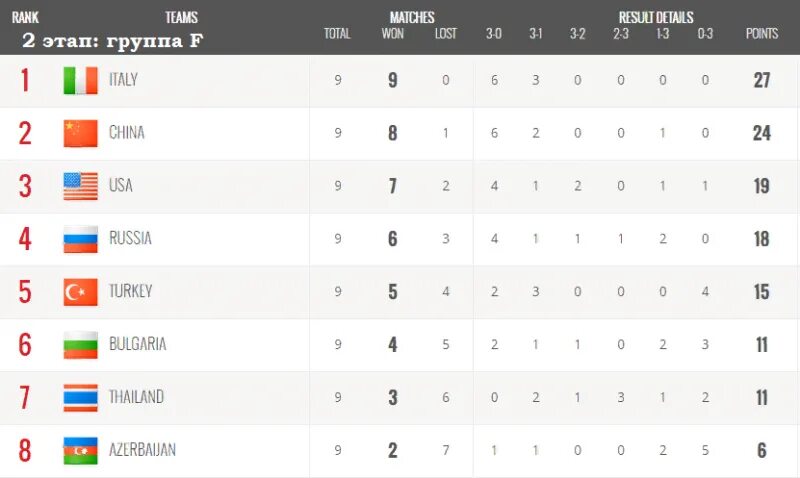
Task: Click the Bulgaria flag icon
Action: 80,345
